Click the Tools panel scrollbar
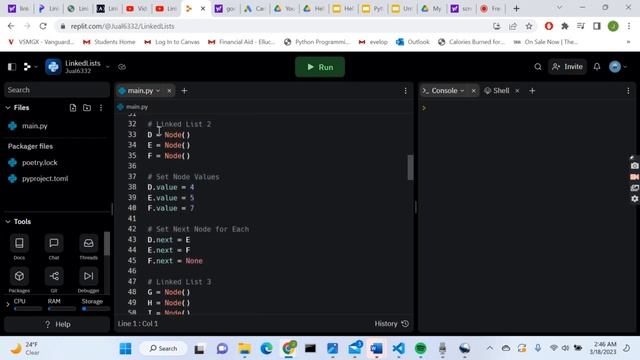 click(x=107, y=243)
